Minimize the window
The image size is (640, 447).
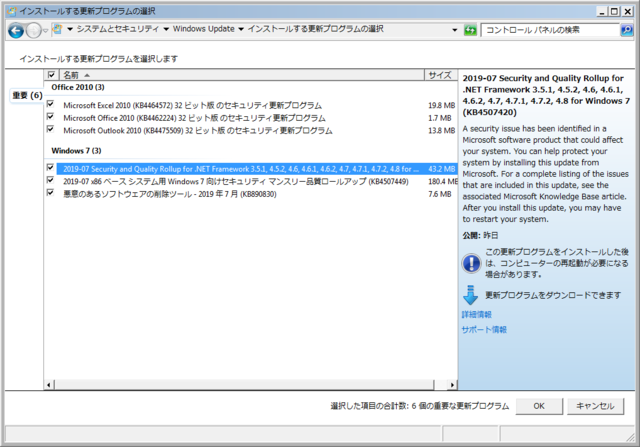click(602, 11)
